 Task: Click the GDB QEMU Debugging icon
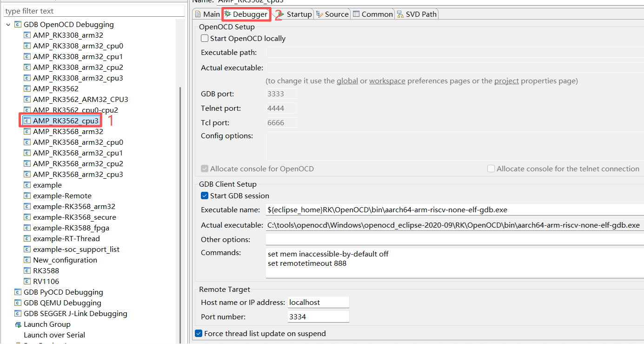pos(18,303)
